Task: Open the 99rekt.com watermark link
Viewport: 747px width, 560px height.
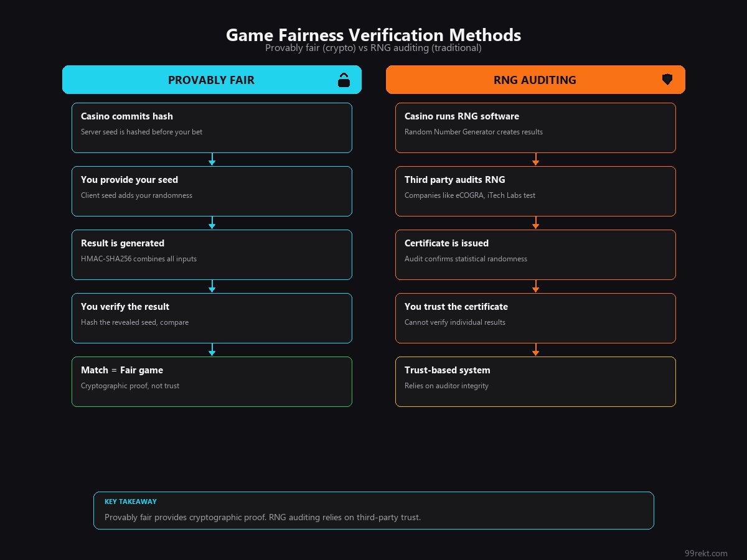Action: [705, 553]
